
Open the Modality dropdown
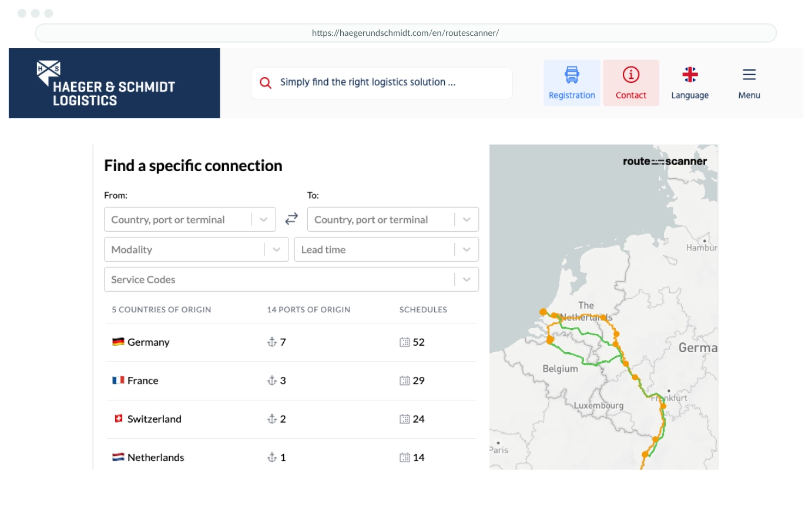tap(196, 249)
